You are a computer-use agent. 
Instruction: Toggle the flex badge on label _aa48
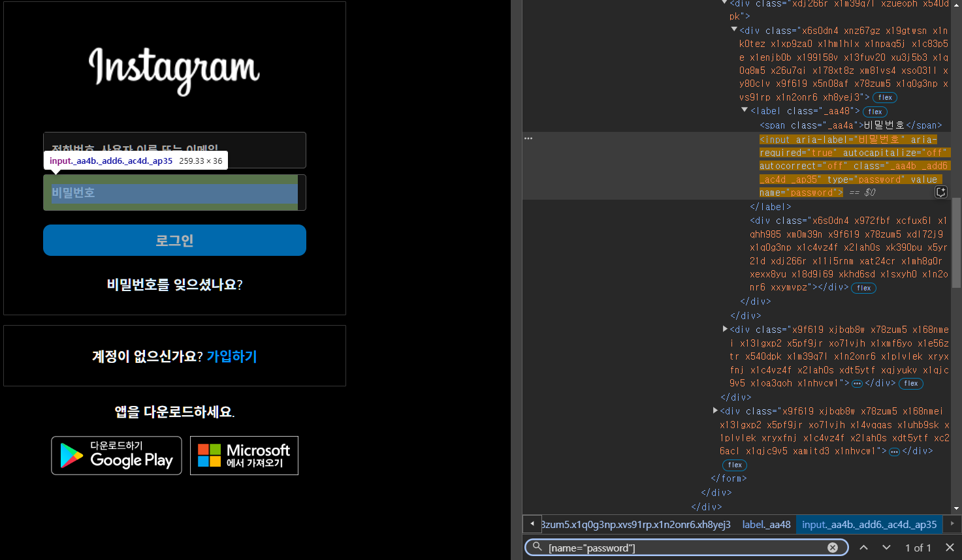[875, 112]
